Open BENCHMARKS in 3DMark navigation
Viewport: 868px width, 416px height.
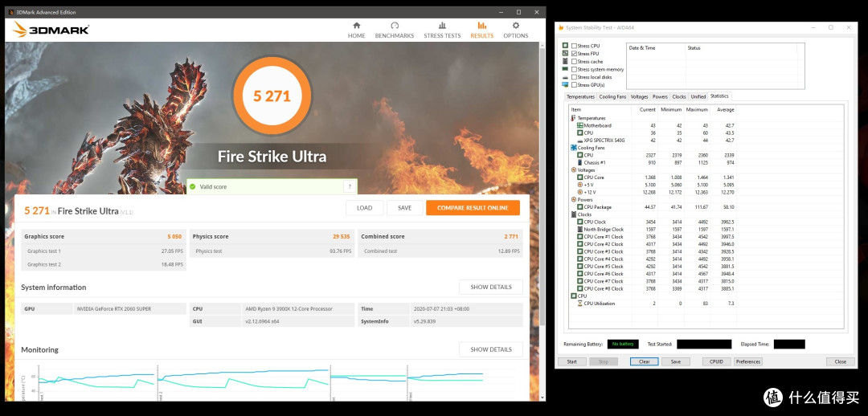pyautogui.click(x=395, y=31)
